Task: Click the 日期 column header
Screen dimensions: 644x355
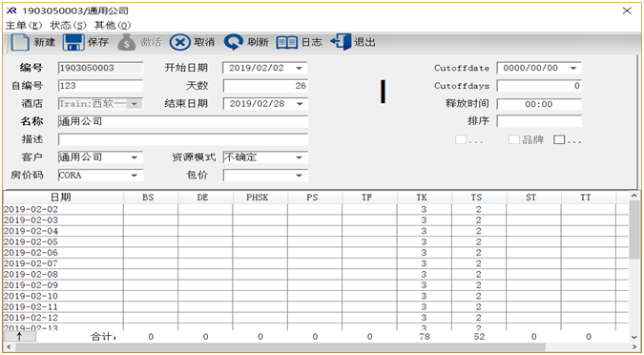Action: point(63,198)
